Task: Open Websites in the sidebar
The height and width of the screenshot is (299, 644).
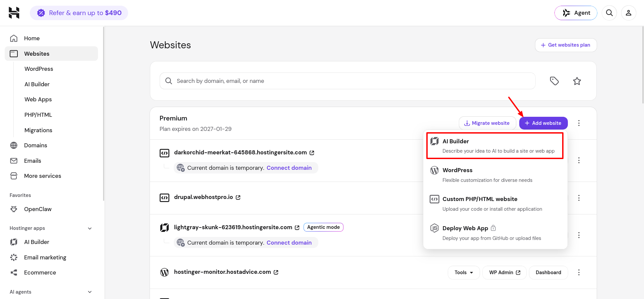Action: pyautogui.click(x=51, y=54)
